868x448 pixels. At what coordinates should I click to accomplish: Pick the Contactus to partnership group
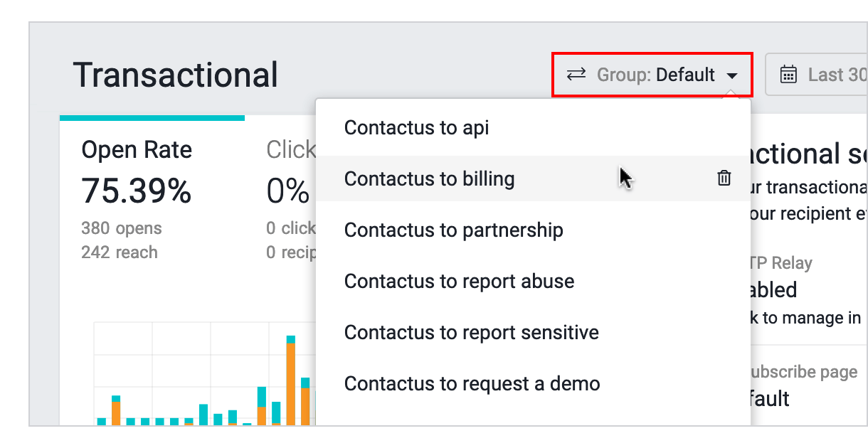click(453, 230)
